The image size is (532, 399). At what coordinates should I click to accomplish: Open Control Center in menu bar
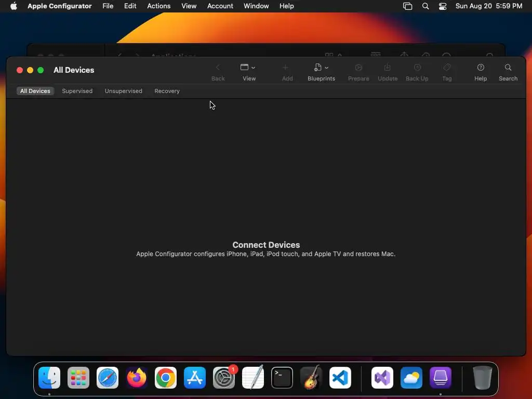(443, 6)
